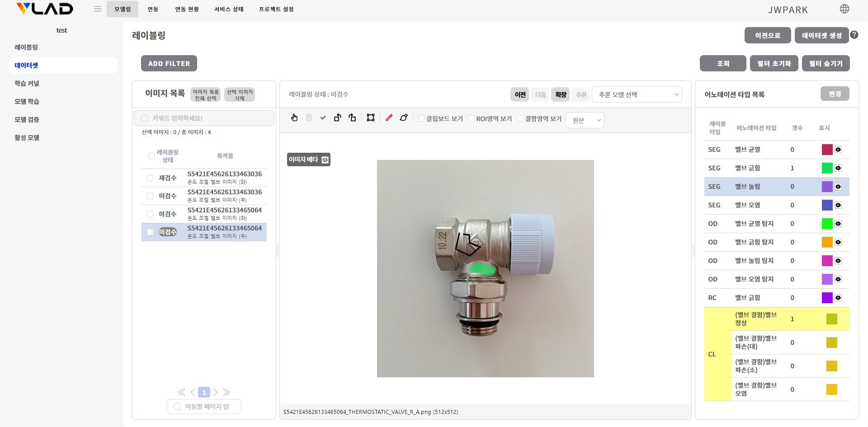Open the language globe icon
This screenshot has height=427, width=868.
(844, 9)
